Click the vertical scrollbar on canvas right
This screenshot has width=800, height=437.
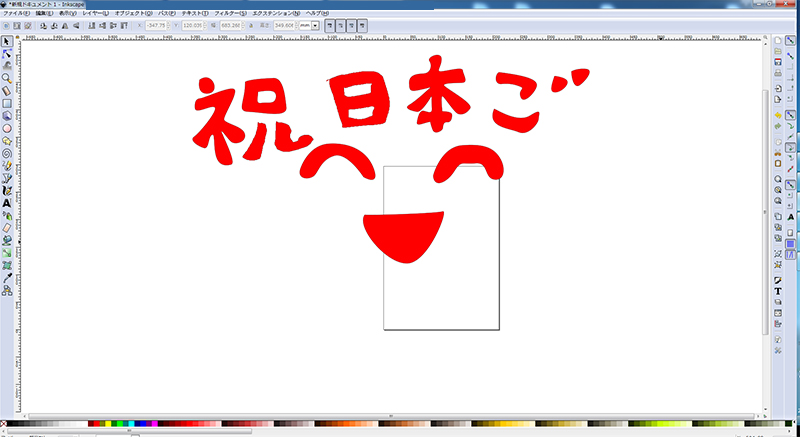(767, 200)
